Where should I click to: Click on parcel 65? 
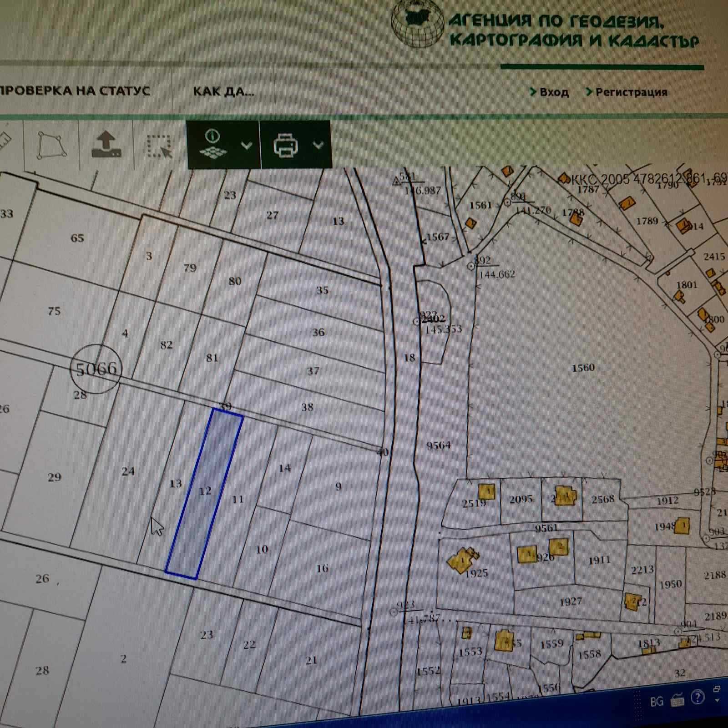77,238
